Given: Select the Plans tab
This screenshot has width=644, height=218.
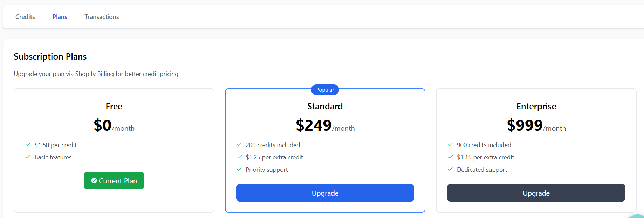Looking at the screenshot, I should click(x=59, y=16).
